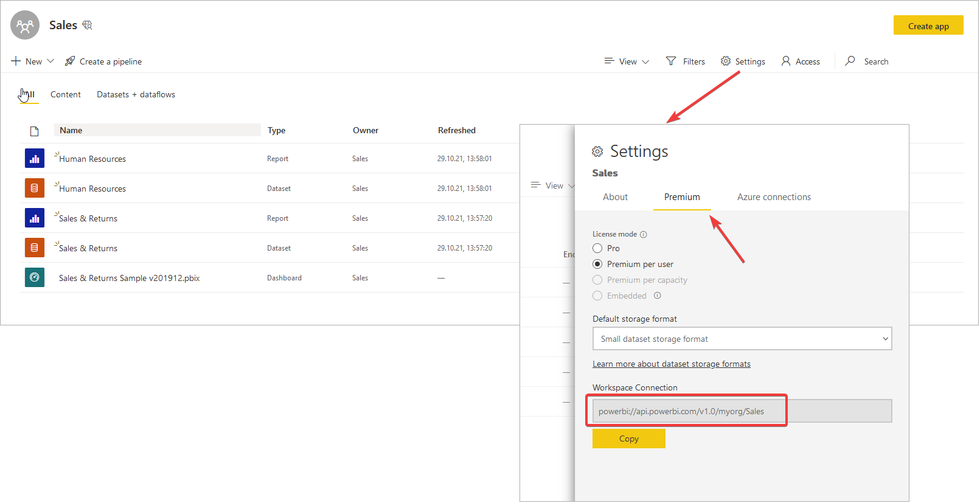Open the Filters funnel icon
Image resolution: width=980 pixels, height=503 pixels.
tap(671, 61)
